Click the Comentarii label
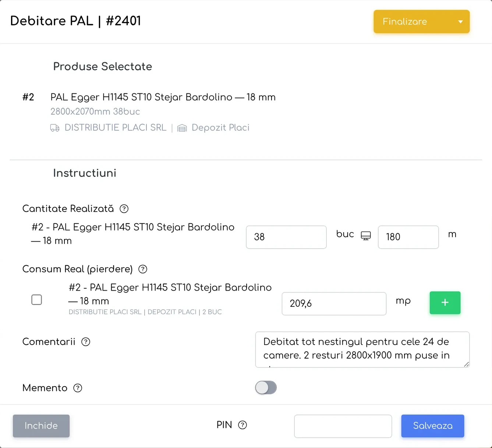 click(x=49, y=342)
